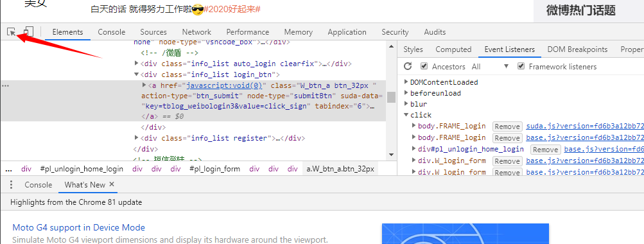Open base.js link beside div#pl_unlogin_home_login
The width and height of the screenshot is (644, 244).
pyautogui.click(x=604, y=149)
